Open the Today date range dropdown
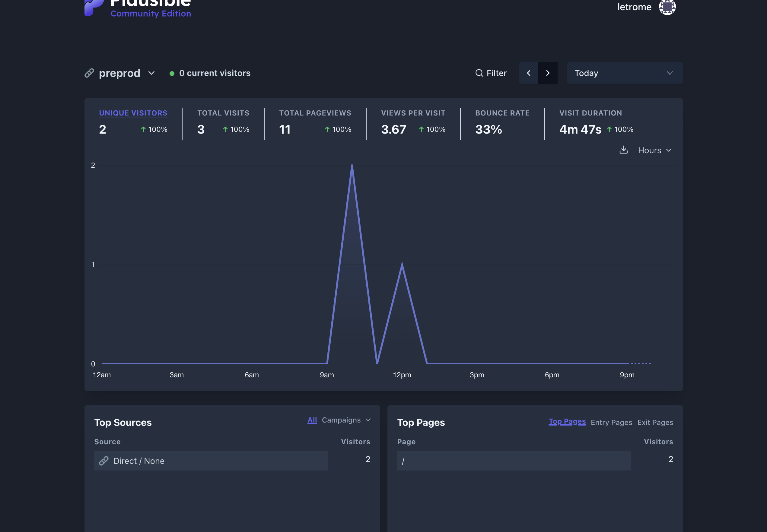 pos(624,73)
